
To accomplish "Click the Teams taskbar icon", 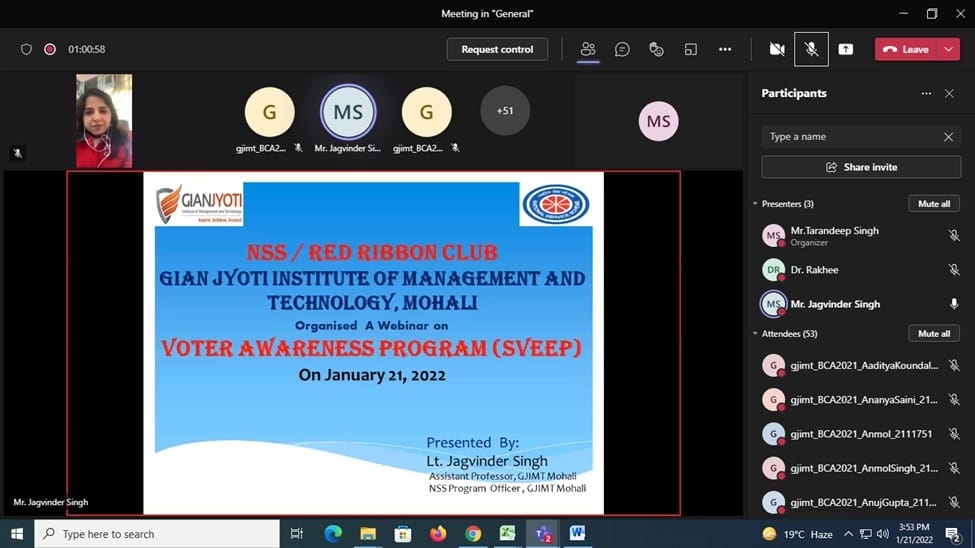I will click(543, 534).
